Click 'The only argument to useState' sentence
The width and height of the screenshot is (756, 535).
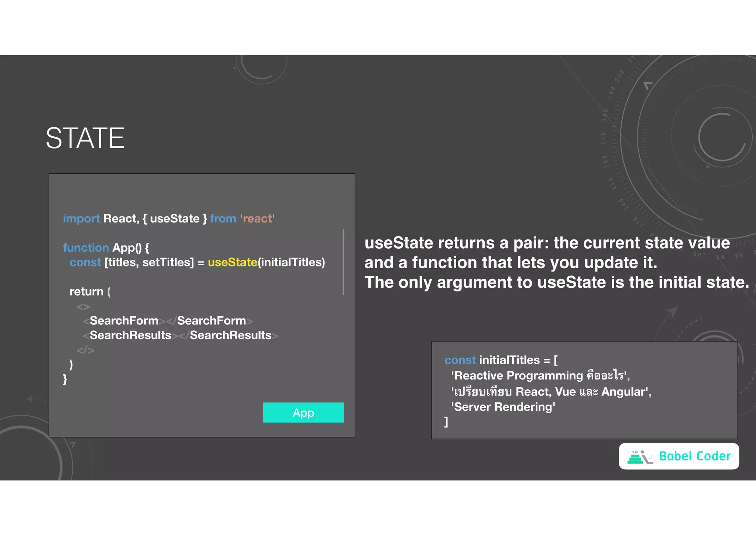(557, 282)
